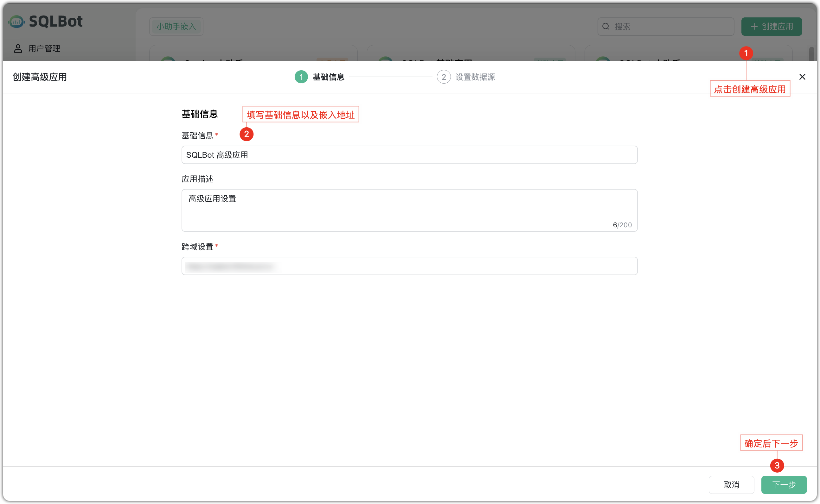Open the 用户管理 sidebar entry
The image size is (820, 504).
pos(44,48)
